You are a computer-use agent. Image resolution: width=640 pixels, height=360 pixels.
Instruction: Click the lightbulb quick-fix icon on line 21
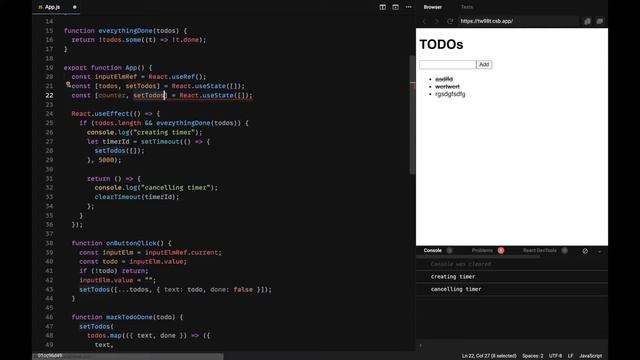tap(68, 85)
